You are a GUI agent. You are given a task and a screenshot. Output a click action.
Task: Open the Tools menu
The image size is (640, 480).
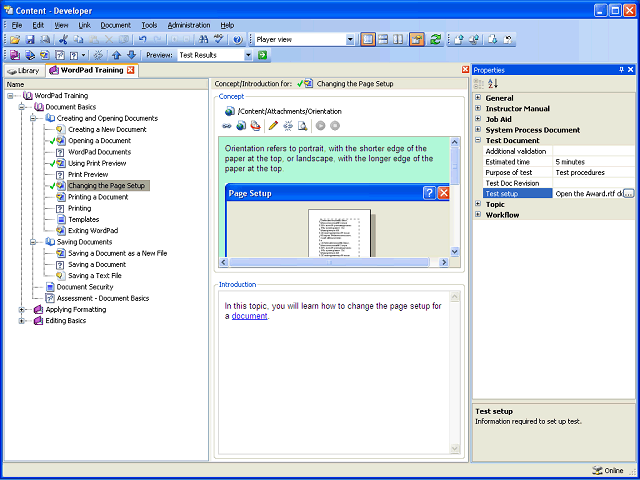tap(149, 25)
